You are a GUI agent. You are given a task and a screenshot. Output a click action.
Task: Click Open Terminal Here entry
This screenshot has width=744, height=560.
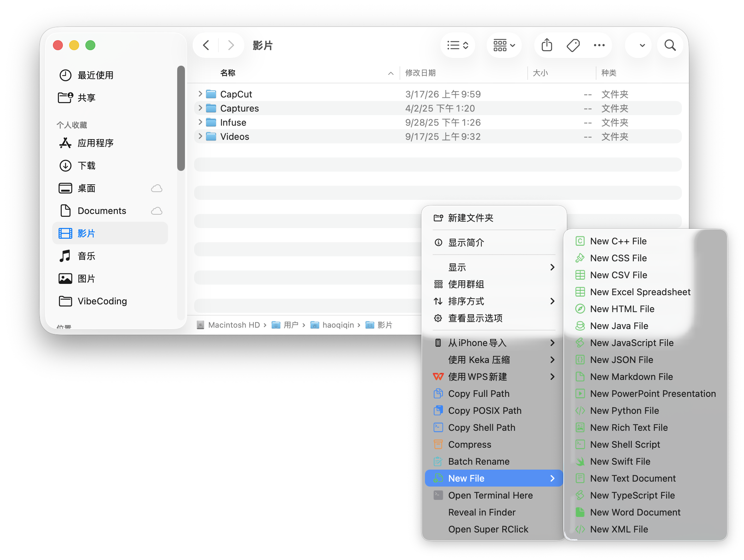[490, 495]
